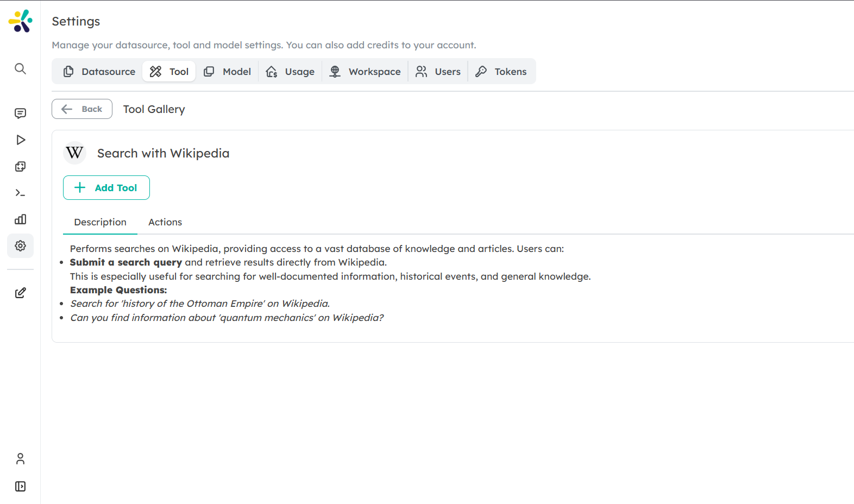Image resolution: width=854 pixels, height=504 pixels.
Task: Open the sidebar icon below the play triangle
Action: pos(20,167)
